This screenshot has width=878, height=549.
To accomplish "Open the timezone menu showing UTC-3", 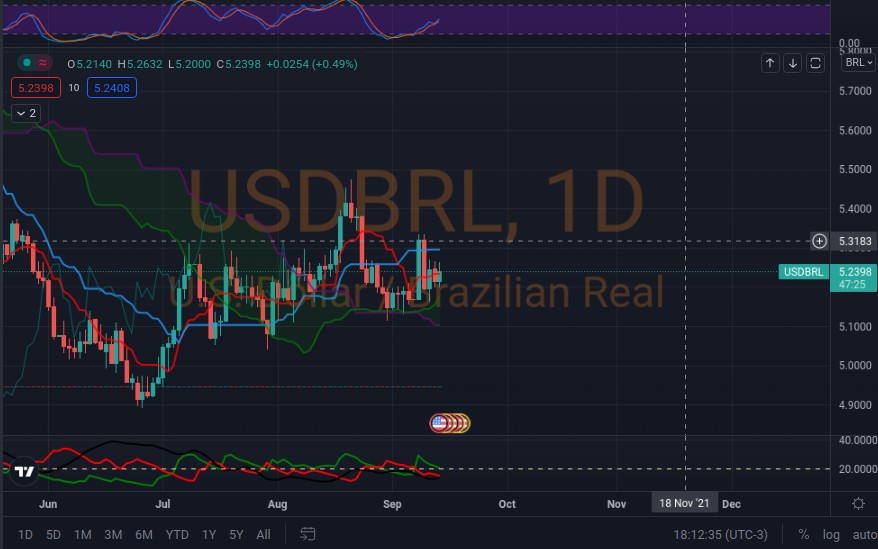I will 720,534.
